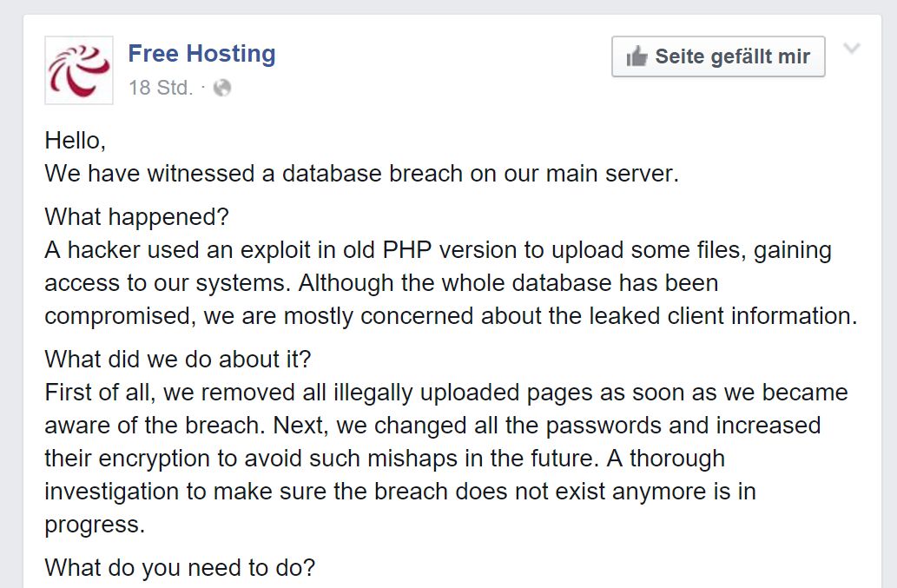This screenshot has height=588, width=897.
Task: Click the globe public visibility icon
Action: coord(222,88)
